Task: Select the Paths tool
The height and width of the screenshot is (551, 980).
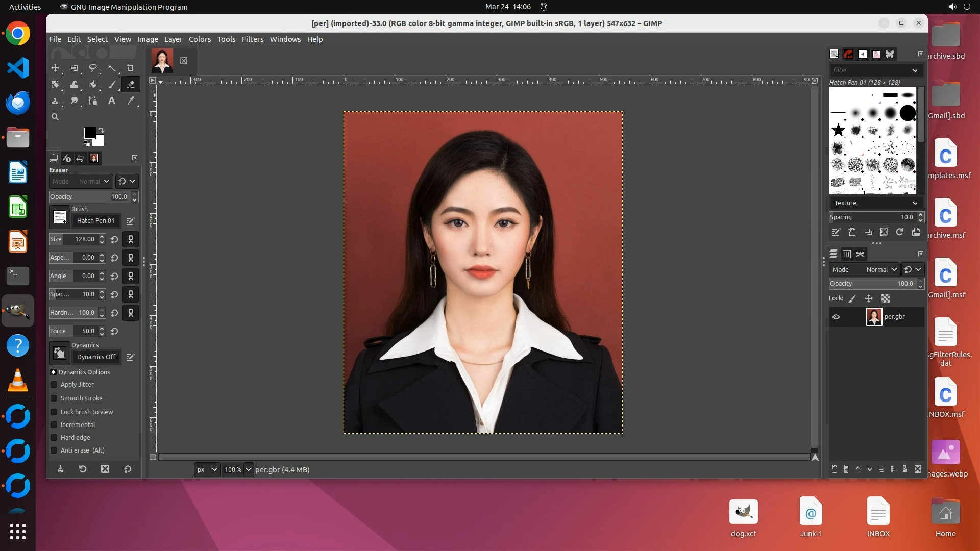Action: click(x=92, y=101)
